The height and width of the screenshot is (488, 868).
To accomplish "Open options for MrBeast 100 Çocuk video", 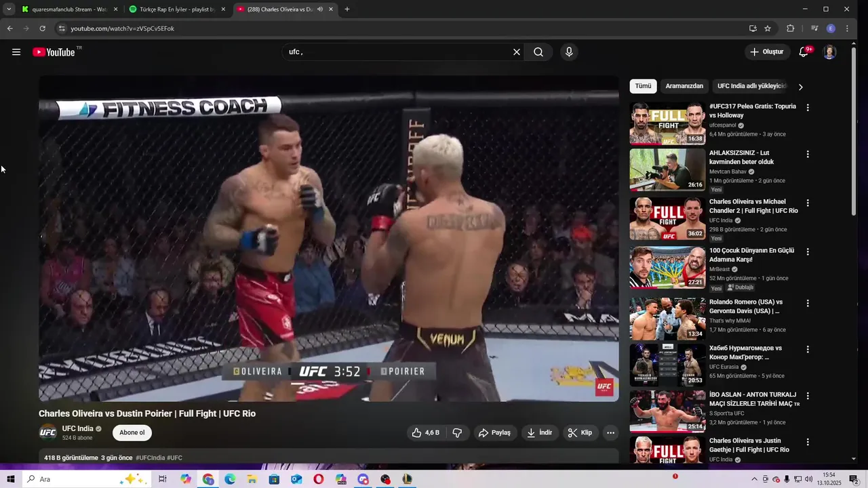I will [x=808, y=251].
